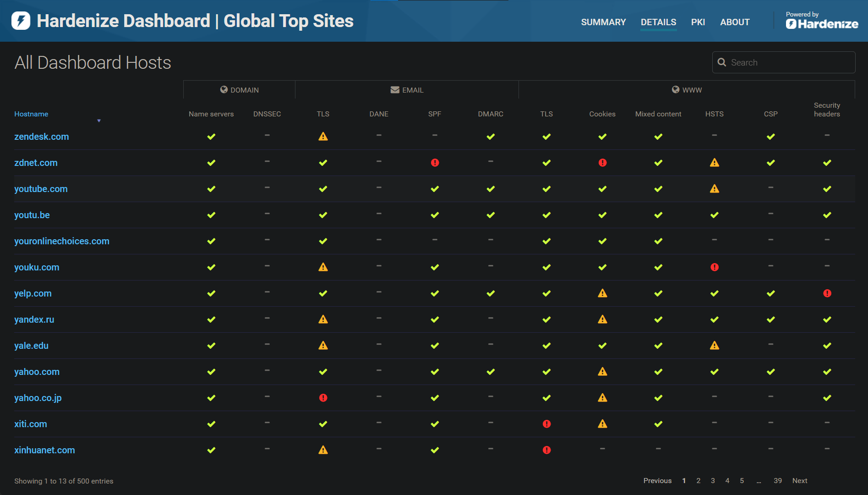Go to page 39 of the results
The image size is (868, 495).
point(777,480)
